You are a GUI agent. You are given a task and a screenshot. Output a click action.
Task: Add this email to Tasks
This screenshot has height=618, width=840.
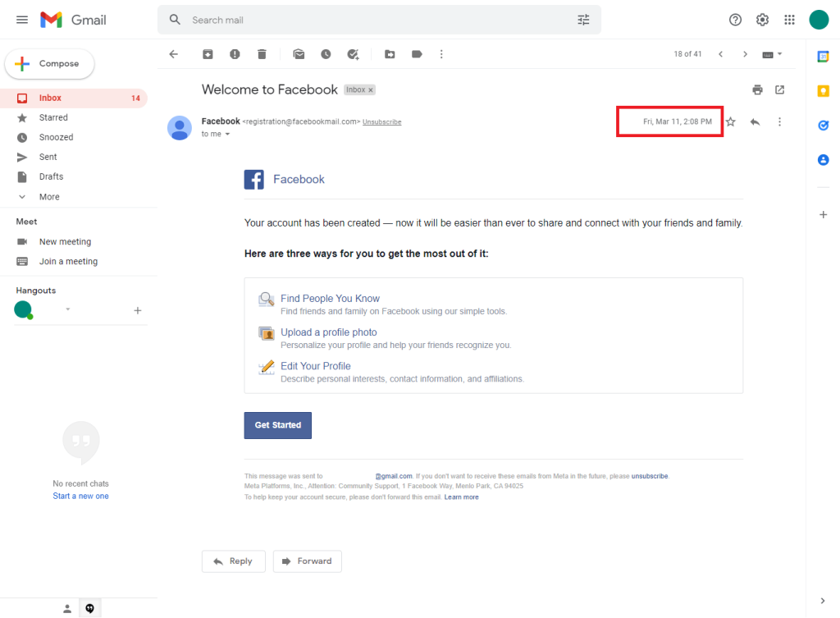[353, 54]
